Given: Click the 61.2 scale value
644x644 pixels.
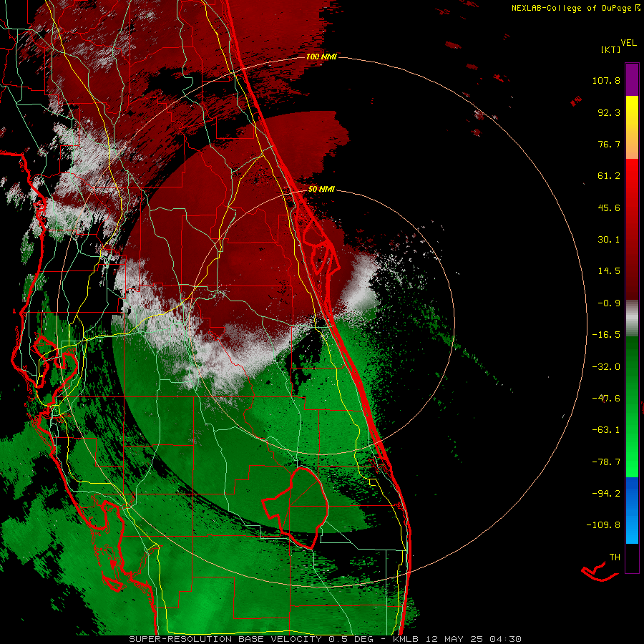Looking at the screenshot, I should point(609,176).
